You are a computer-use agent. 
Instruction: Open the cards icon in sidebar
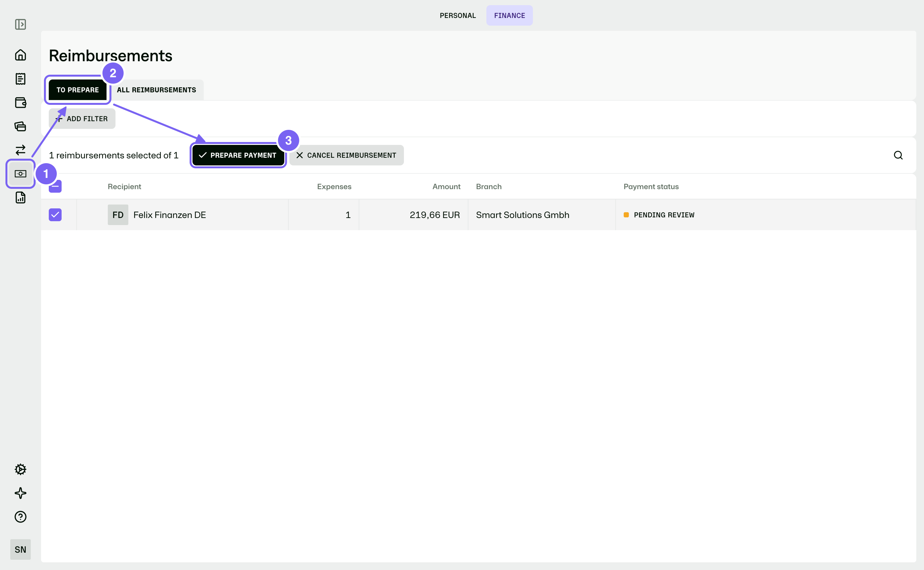coord(21,126)
